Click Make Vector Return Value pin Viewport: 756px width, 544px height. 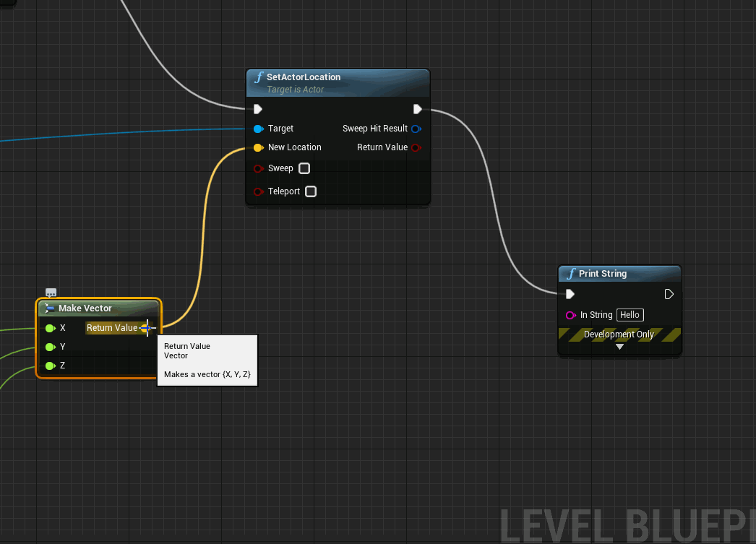pyautogui.click(x=145, y=328)
